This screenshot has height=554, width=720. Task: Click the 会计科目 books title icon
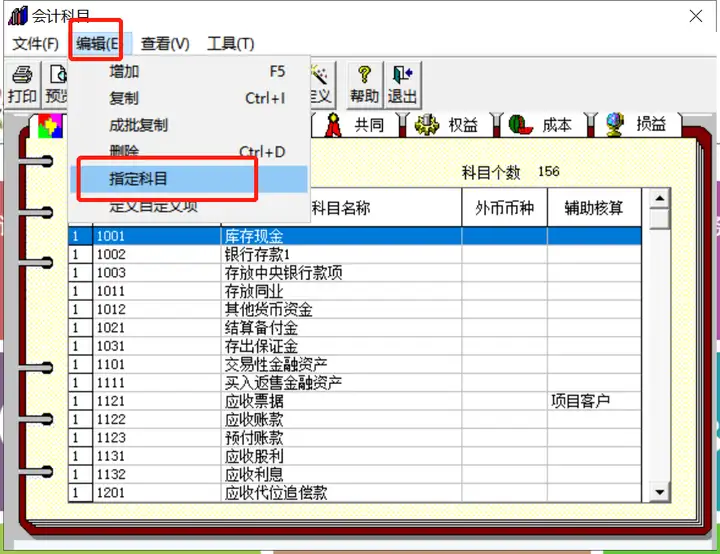click(x=18, y=16)
